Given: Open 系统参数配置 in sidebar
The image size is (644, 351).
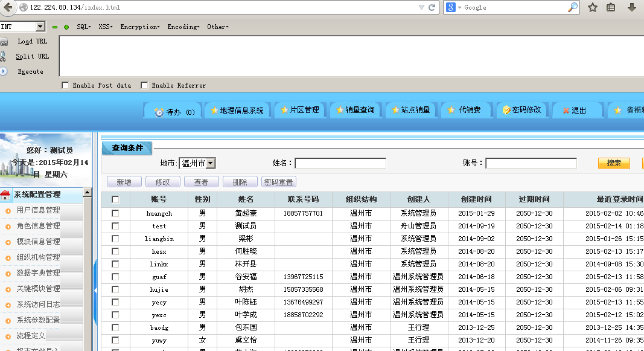Looking at the screenshot, I should tap(38, 320).
